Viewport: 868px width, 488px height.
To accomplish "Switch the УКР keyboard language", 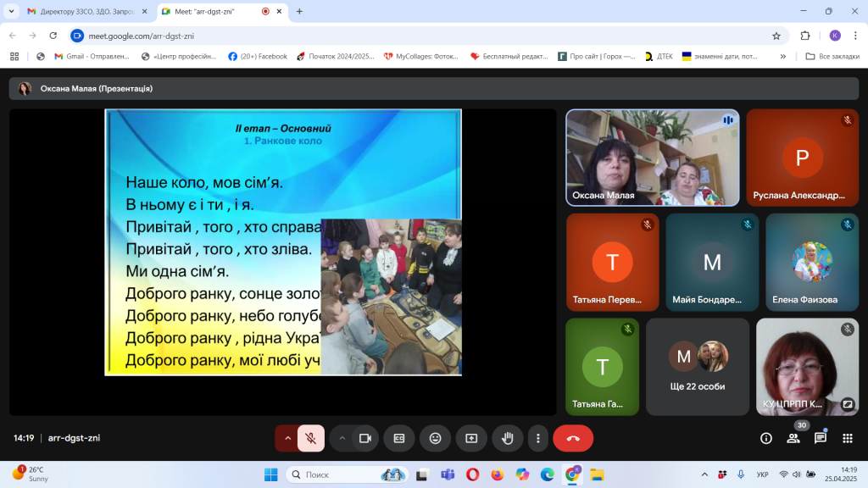I will pos(762,474).
